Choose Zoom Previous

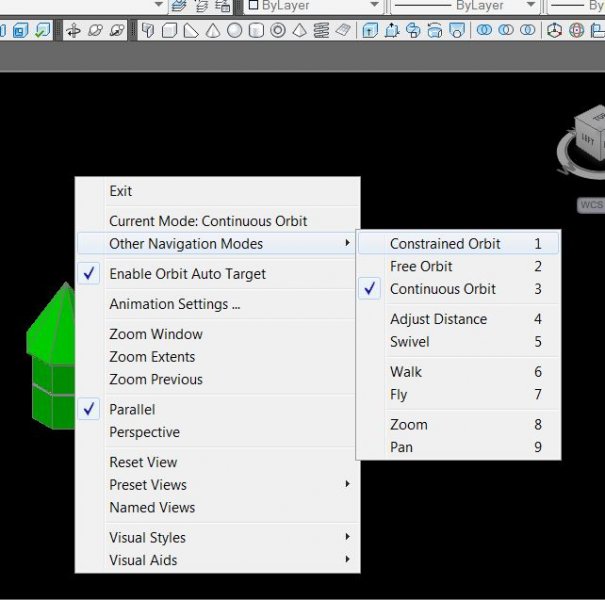(218, 380)
